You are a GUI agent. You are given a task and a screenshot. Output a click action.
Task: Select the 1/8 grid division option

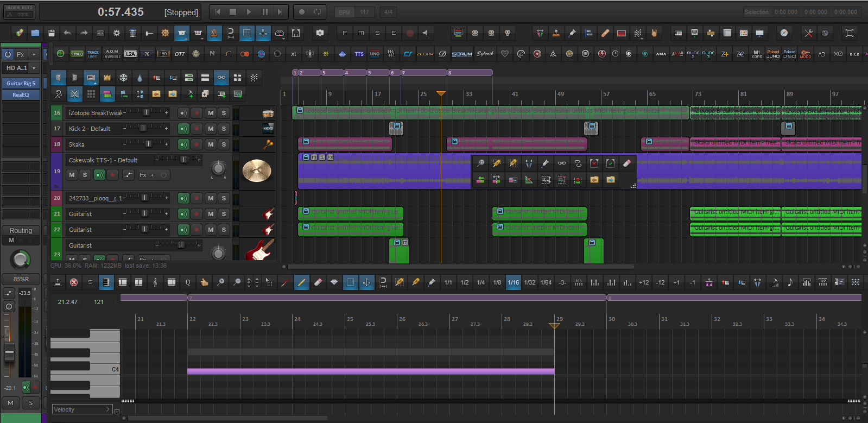(x=497, y=282)
